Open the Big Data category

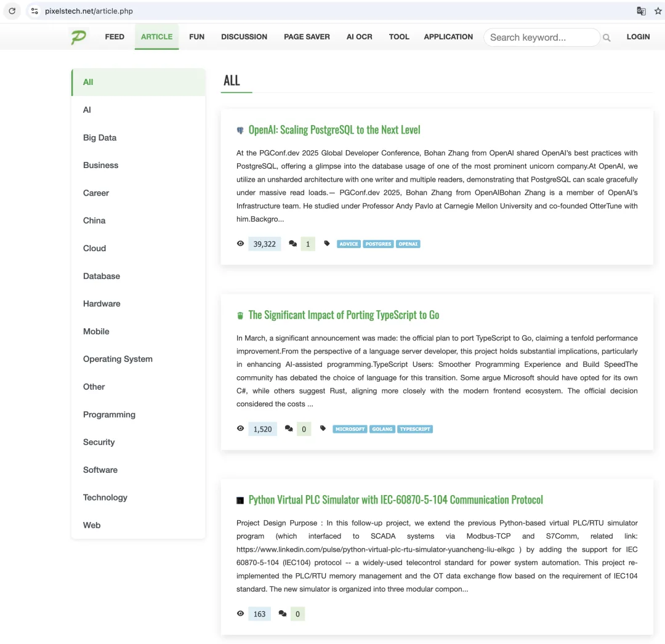pyautogui.click(x=139, y=137)
